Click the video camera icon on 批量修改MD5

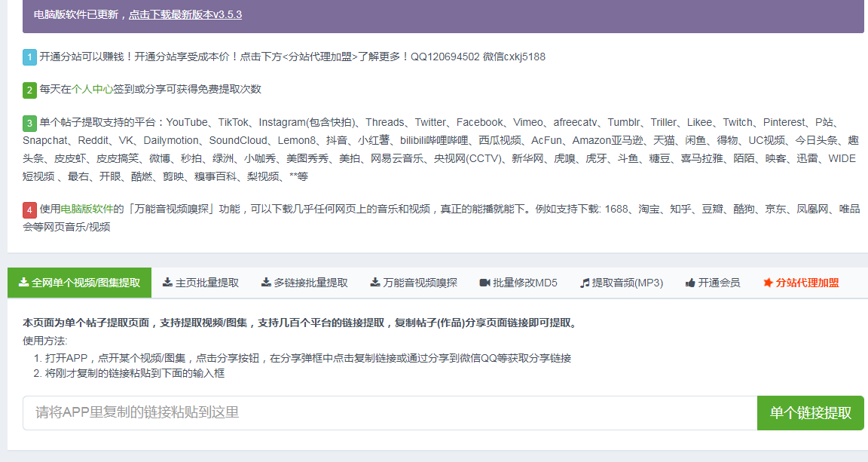485,283
